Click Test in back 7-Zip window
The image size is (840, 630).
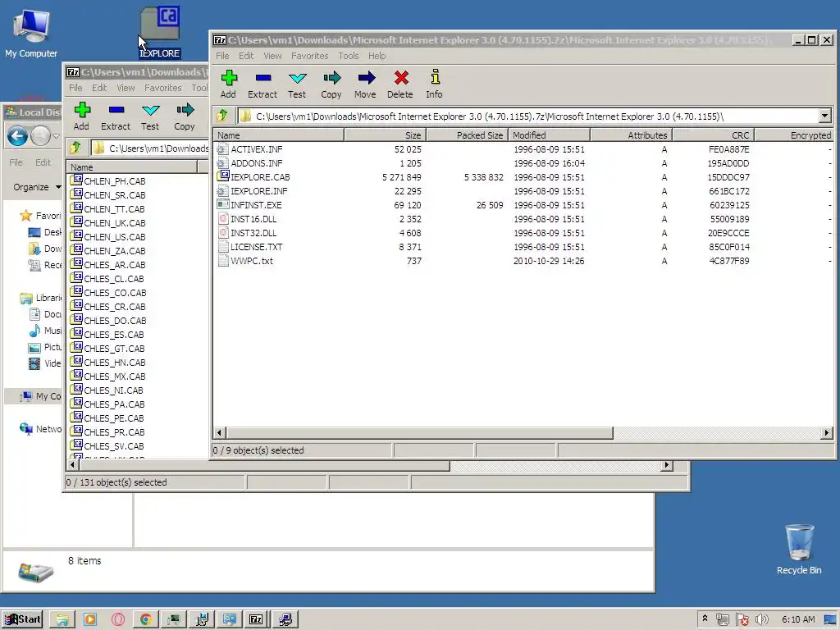150,116
